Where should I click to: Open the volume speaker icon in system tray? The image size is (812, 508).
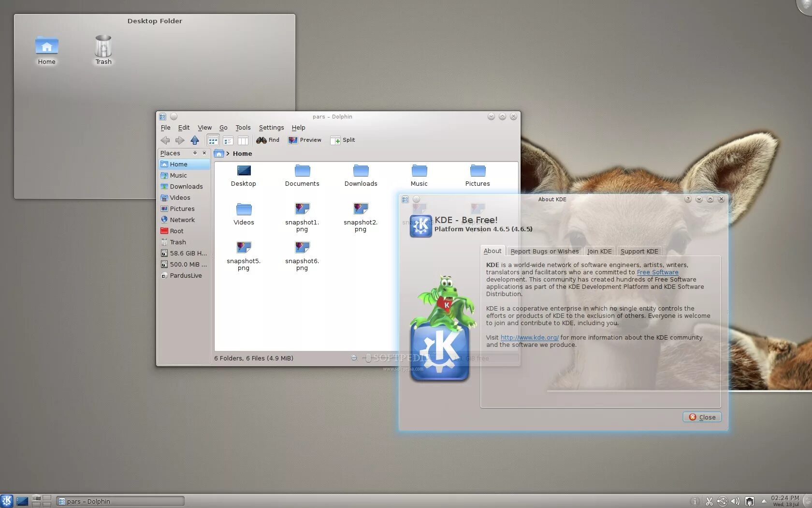[x=735, y=502]
